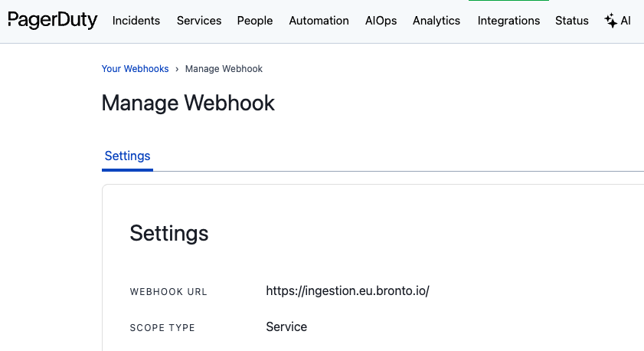Open the Services menu
Image resolution: width=644 pixels, height=351 pixels.
click(x=199, y=21)
